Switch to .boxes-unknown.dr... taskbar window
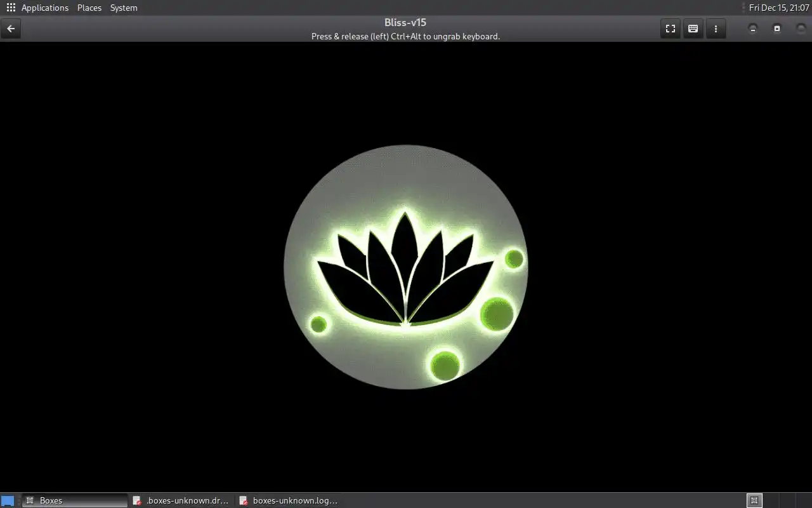 coord(181,500)
